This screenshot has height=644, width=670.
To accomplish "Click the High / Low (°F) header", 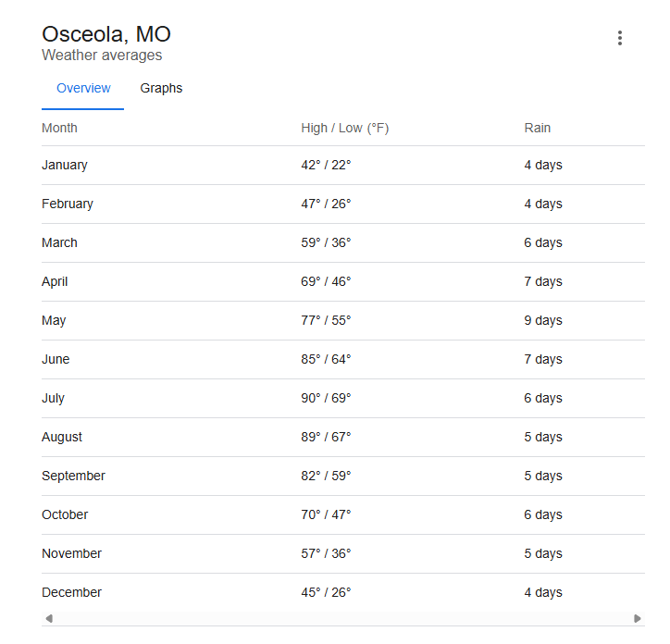I will point(344,128).
